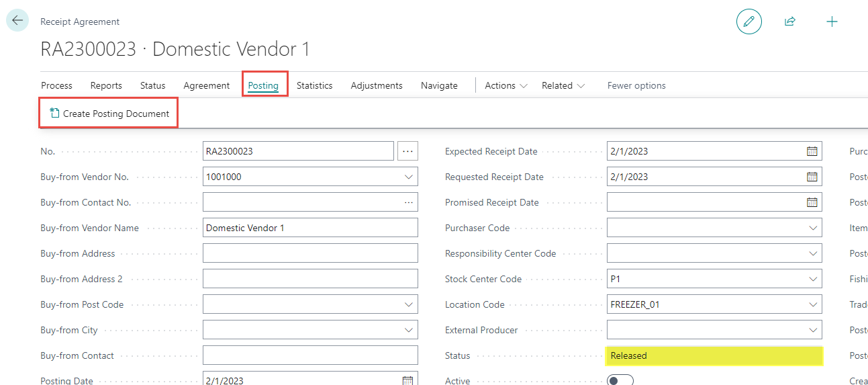
Task: Expand the Buy-from Vendor No. dropdown
Action: pyautogui.click(x=409, y=177)
